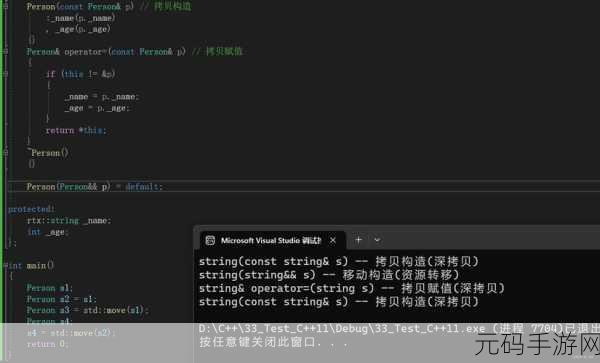Select the Microsoft Visual Studio debug console tab
The width and height of the screenshot is (600, 363).
[272, 240]
